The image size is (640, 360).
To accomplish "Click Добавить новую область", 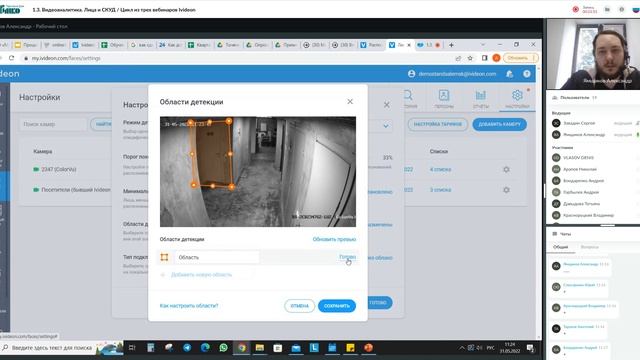I will point(201,275).
